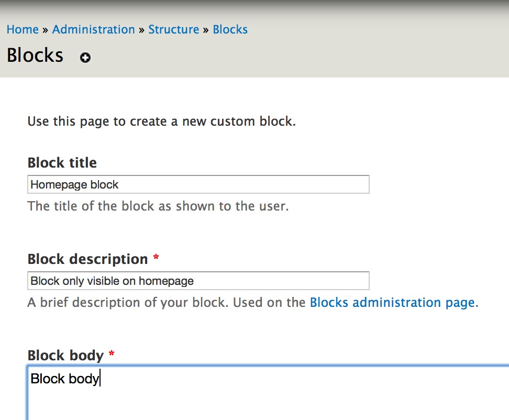Click the 'Use this page to create' intro text
Screen dimensions: 509x420
coord(162,121)
